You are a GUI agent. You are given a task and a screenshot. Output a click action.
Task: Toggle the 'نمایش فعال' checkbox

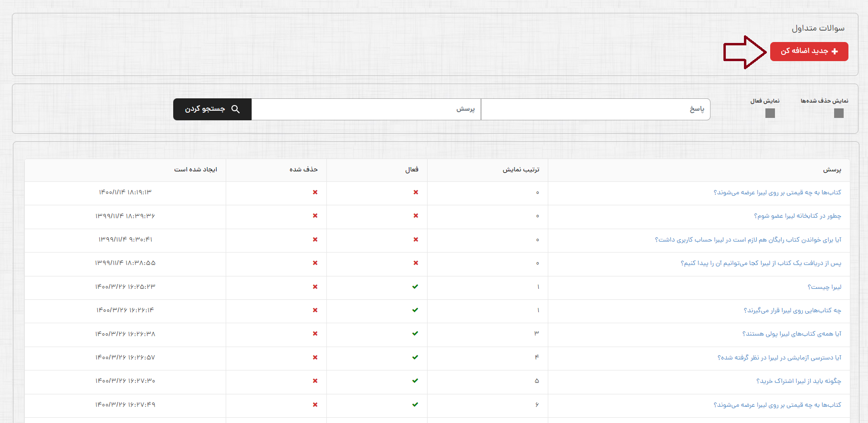pos(770,113)
